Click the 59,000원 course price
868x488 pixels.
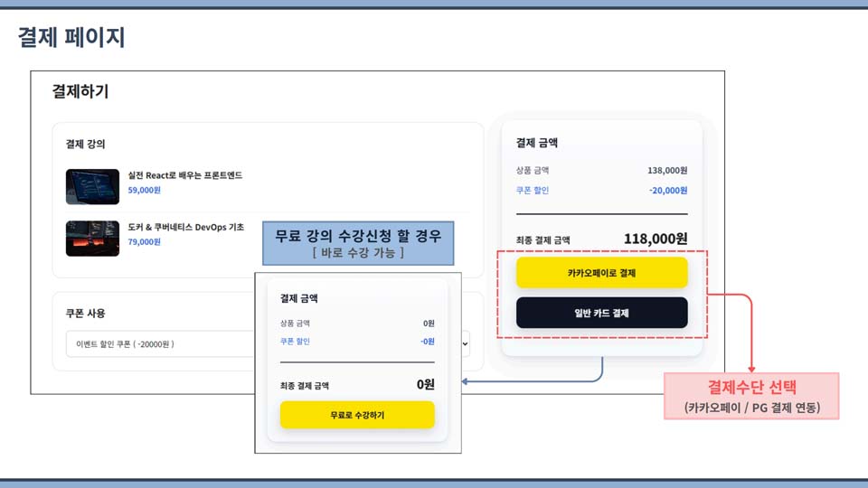pos(145,191)
